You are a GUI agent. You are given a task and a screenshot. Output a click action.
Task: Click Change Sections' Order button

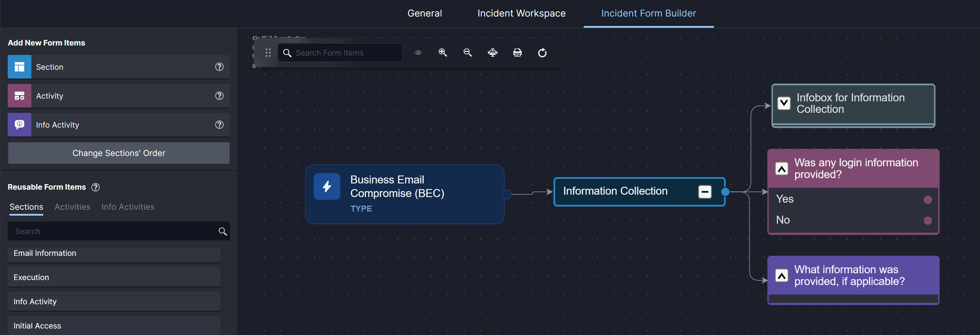pyautogui.click(x=119, y=153)
